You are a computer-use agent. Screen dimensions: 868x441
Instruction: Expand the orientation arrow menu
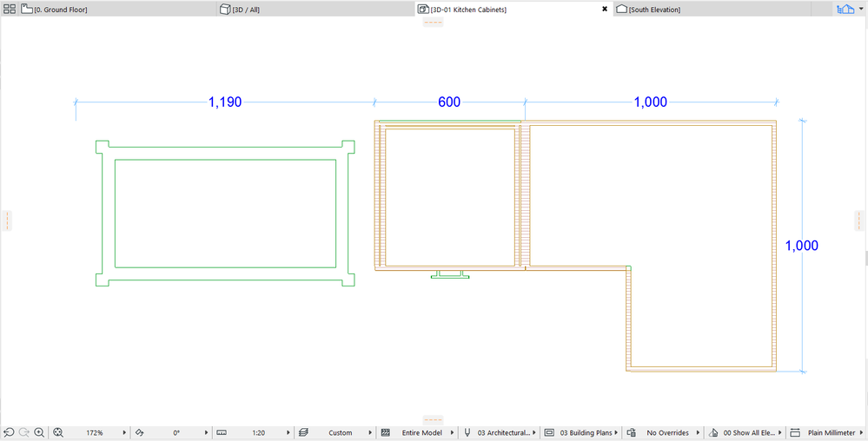206,432
